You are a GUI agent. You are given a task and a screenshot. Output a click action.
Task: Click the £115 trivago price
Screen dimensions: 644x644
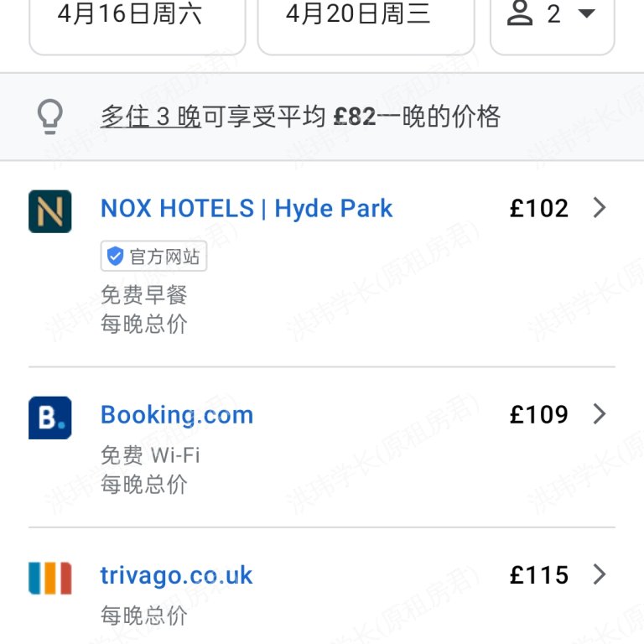(x=538, y=575)
